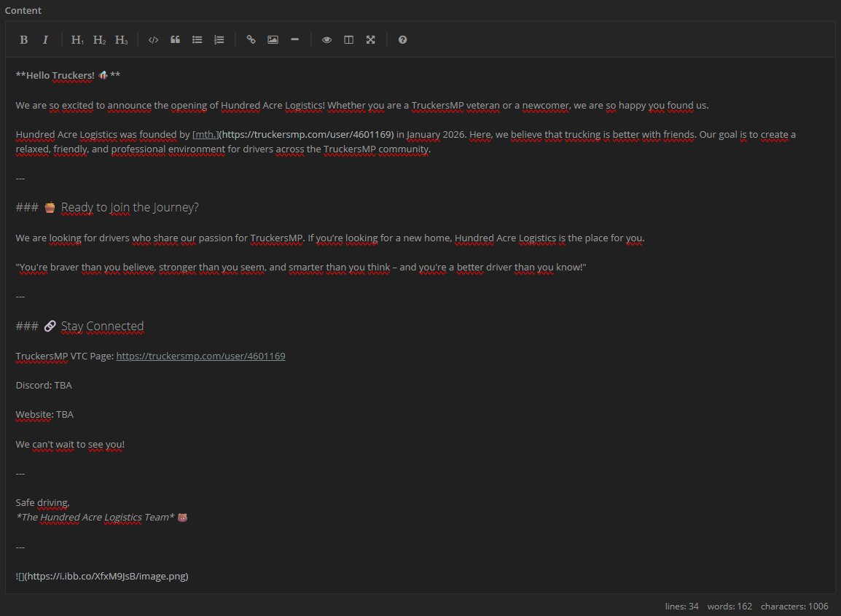
Task: Toggle side-by-side editing view
Action: point(348,39)
